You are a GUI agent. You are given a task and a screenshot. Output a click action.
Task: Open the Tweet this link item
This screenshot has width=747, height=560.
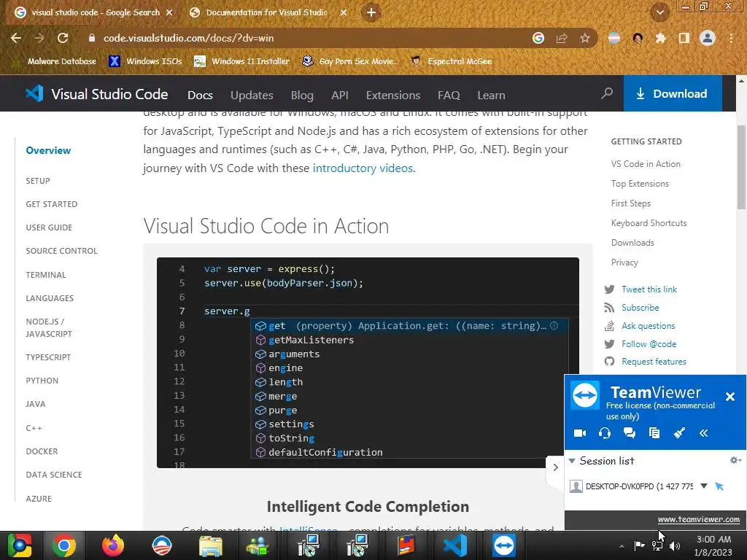click(x=649, y=289)
